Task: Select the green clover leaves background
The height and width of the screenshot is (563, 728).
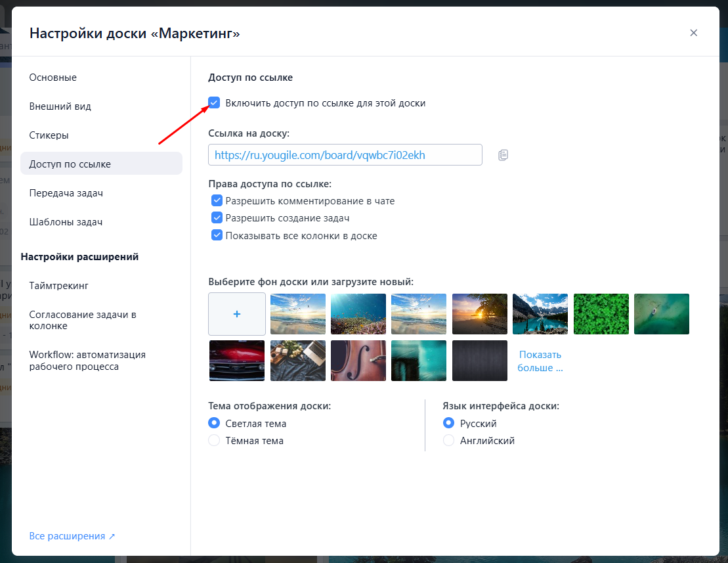Action: tap(601, 314)
